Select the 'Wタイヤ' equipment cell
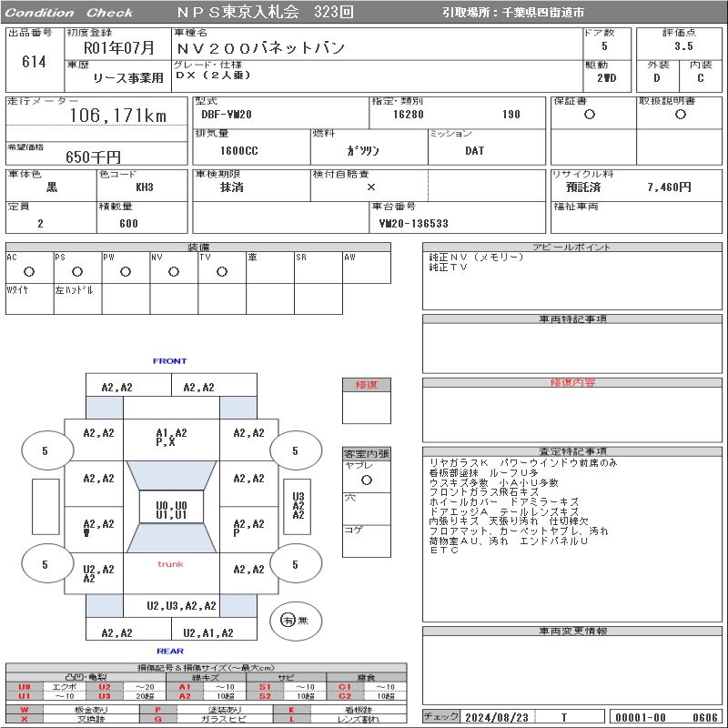Viewport: 728px width, 728px height. click(30, 299)
